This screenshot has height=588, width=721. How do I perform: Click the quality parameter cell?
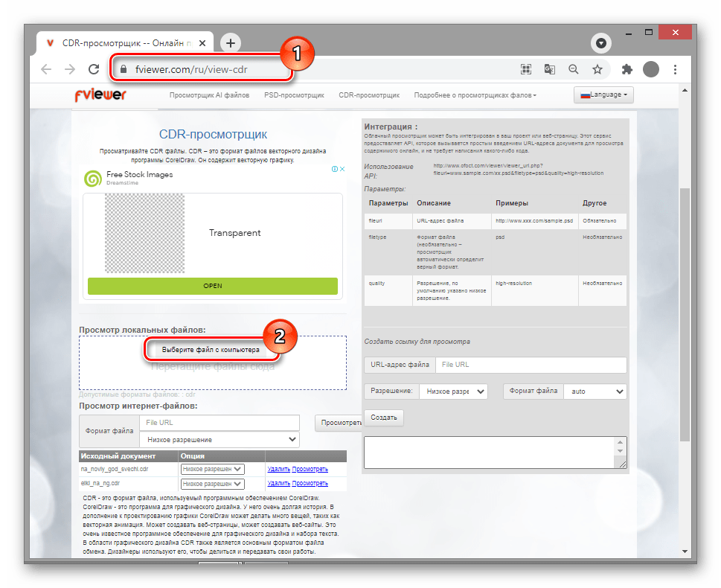click(388, 290)
